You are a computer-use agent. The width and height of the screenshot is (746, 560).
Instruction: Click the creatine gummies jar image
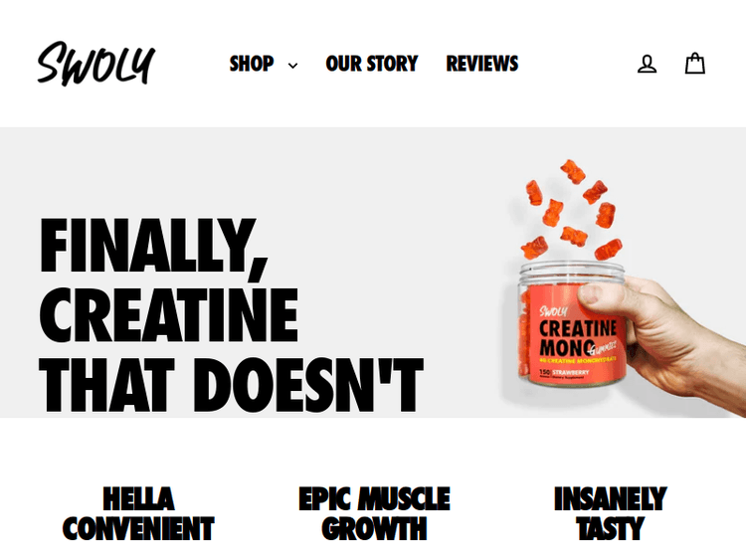click(x=571, y=326)
